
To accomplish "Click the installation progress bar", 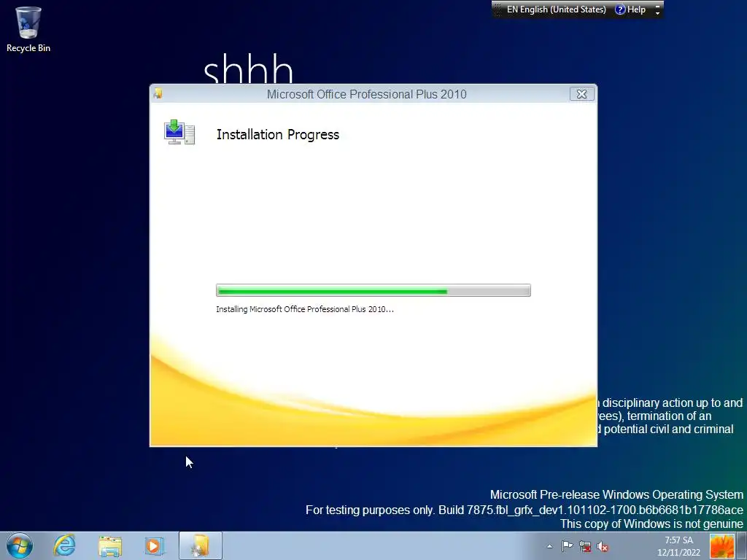I will click(x=373, y=290).
